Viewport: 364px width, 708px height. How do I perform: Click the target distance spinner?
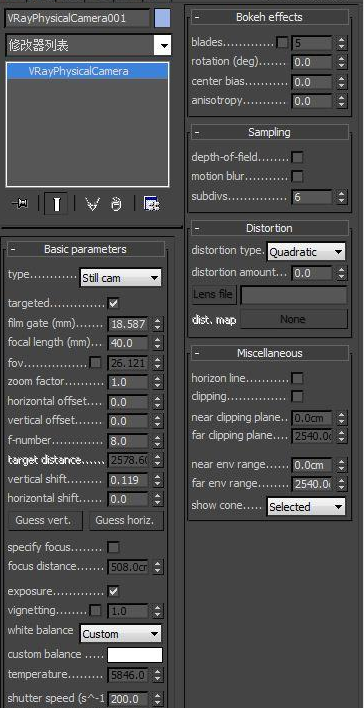(x=157, y=461)
